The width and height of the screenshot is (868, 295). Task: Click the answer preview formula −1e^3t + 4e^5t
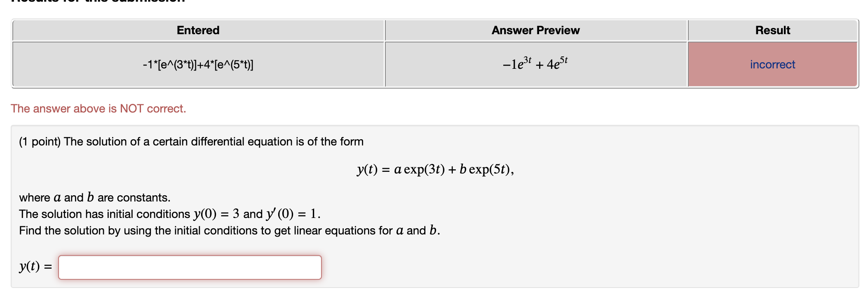535,63
